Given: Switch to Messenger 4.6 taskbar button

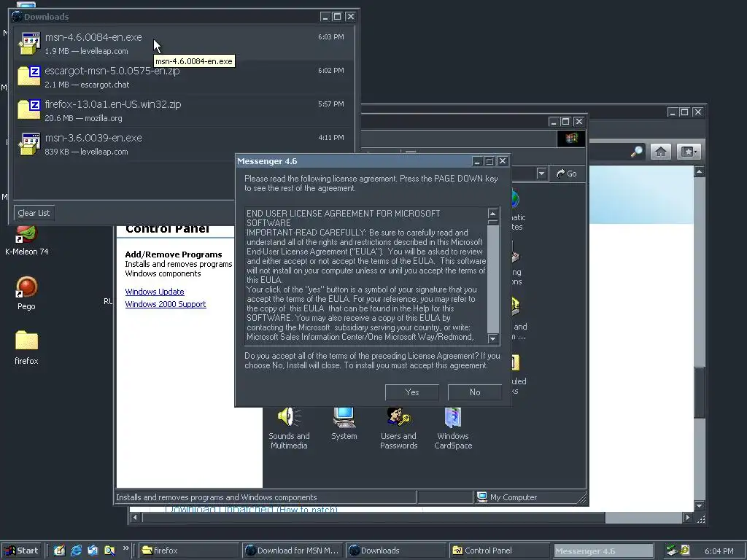Looking at the screenshot, I should point(603,551).
